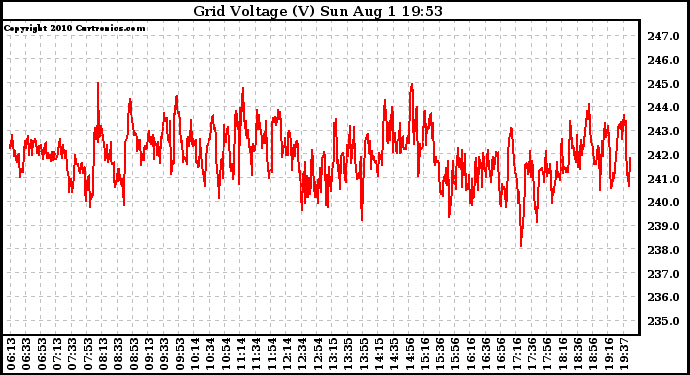Viewport: 690px width, 375px height.
Task: Click the 11:34 time axis label
Action: coord(257,354)
